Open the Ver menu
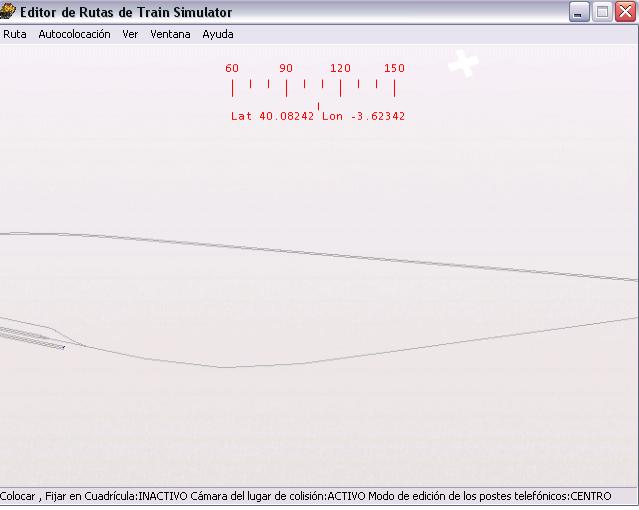The height and width of the screenshot is (510, 639). [x=130, y=34]
